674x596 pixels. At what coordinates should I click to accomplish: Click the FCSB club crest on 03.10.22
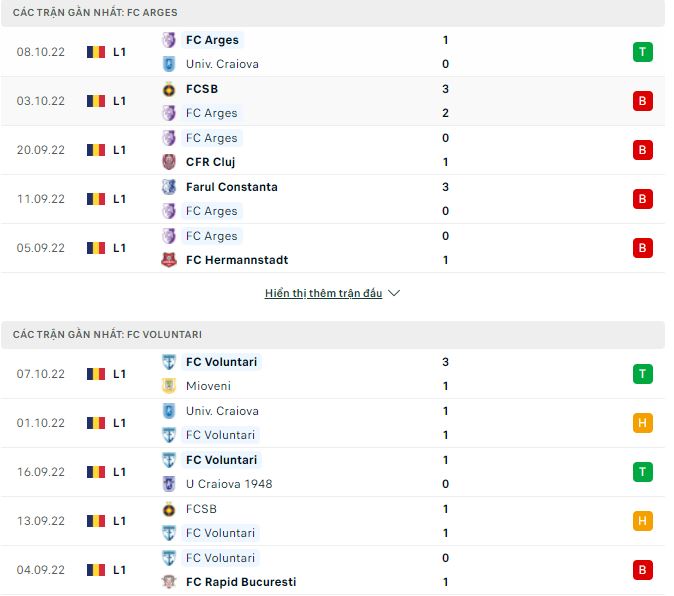coord(169,89)
